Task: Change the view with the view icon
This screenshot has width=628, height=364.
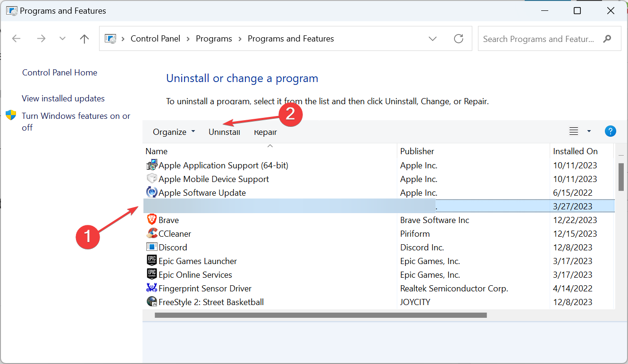Action: point(574,132)
